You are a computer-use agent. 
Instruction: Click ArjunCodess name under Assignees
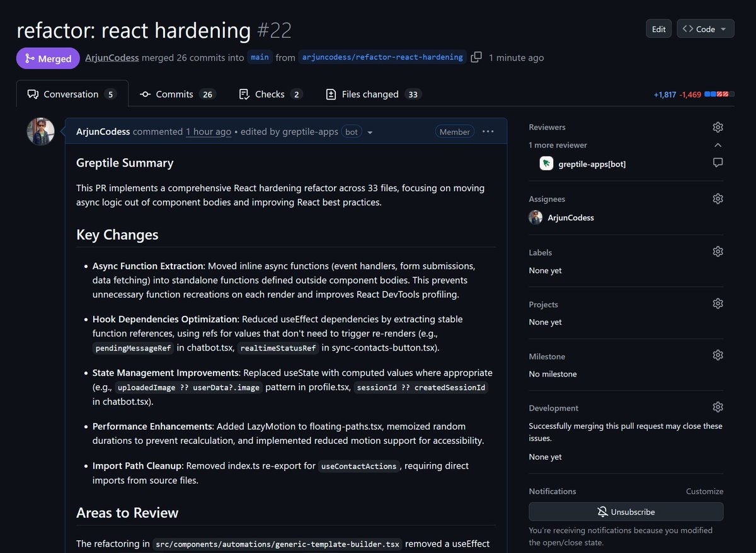pos(571,218)
